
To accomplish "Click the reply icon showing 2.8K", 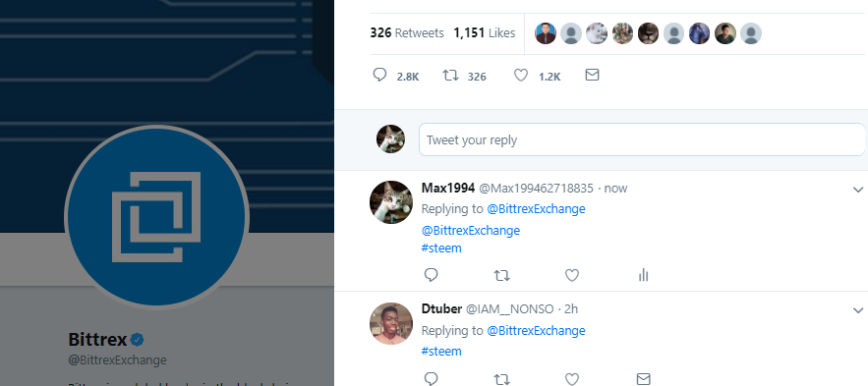I will point(379,75).
